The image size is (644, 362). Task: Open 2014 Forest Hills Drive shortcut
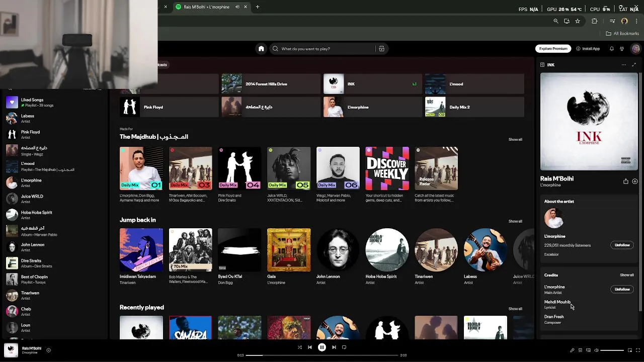point(271,84)
